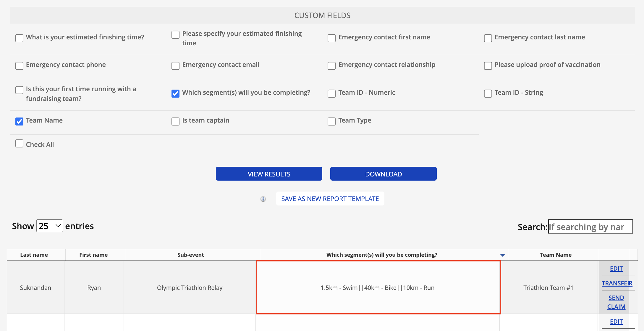The height and width of the screenshot is (331, 644).
Task: Click the SEND CLAIM link
Action: click(x=616, y=302)
